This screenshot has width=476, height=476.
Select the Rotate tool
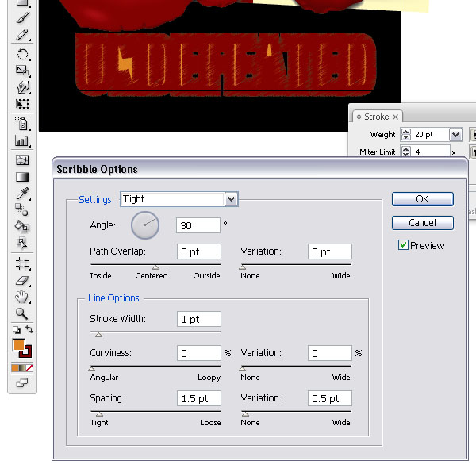22,55
